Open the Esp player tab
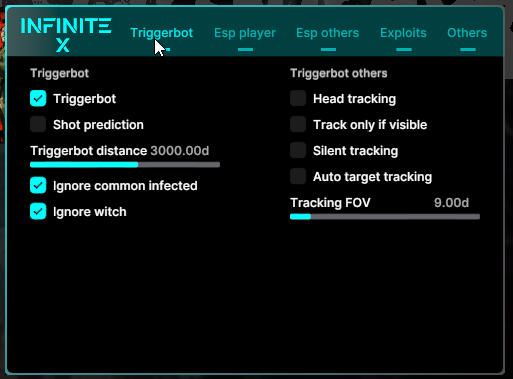 point(245,33)
